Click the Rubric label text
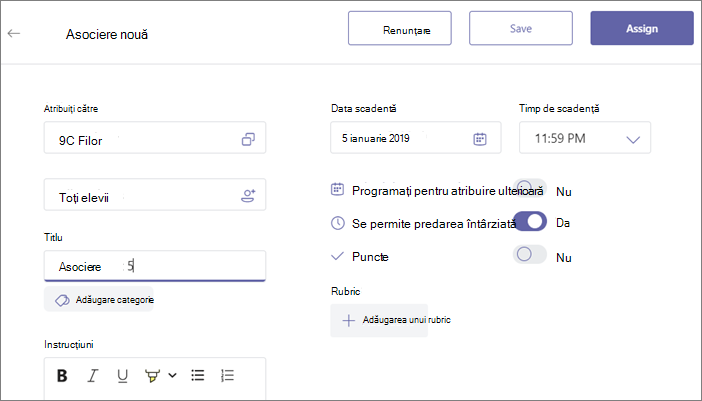 click(x=345, y=291)
